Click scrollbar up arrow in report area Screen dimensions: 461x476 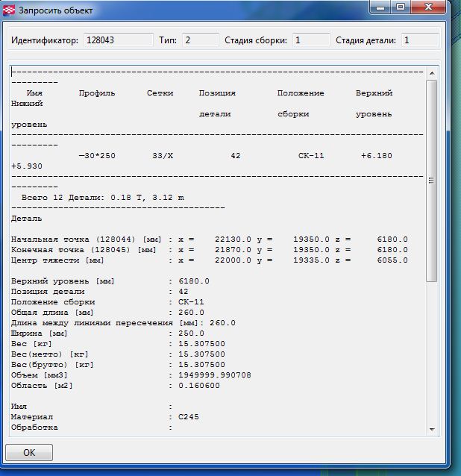pyautogui.click(x=431, y=72)
